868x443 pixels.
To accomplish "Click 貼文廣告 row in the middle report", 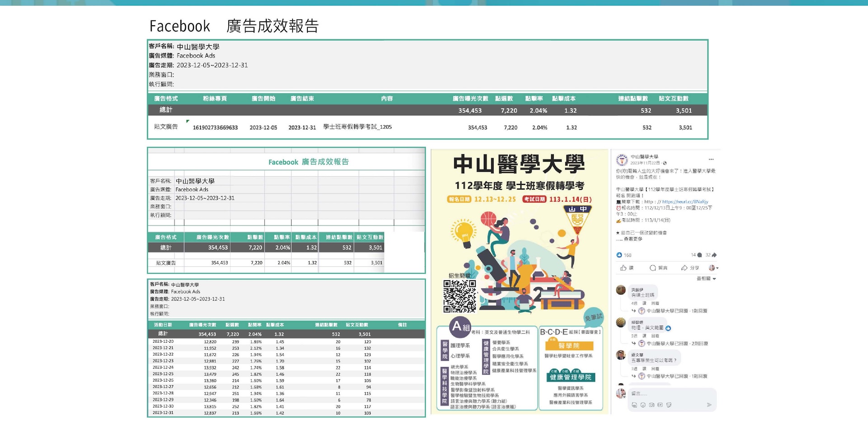I will (x=266, y=263).
